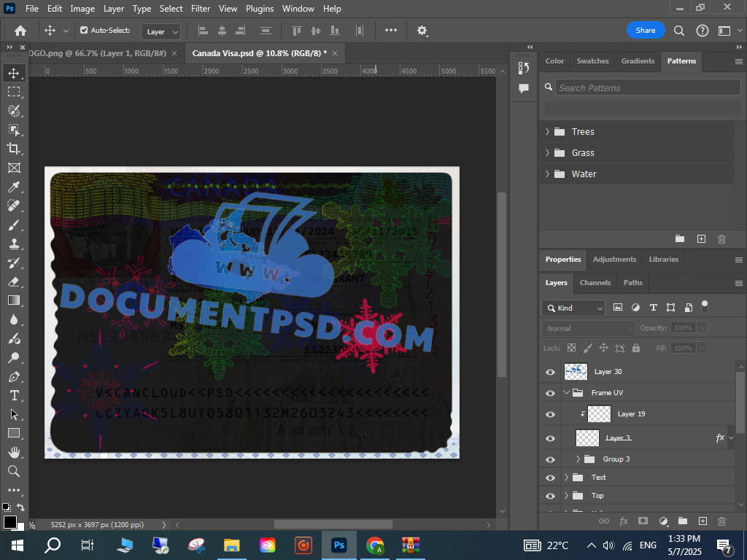Select the Rectangular Marquee tool
Viewport: 747px width, 560px height.
[14, 91]
